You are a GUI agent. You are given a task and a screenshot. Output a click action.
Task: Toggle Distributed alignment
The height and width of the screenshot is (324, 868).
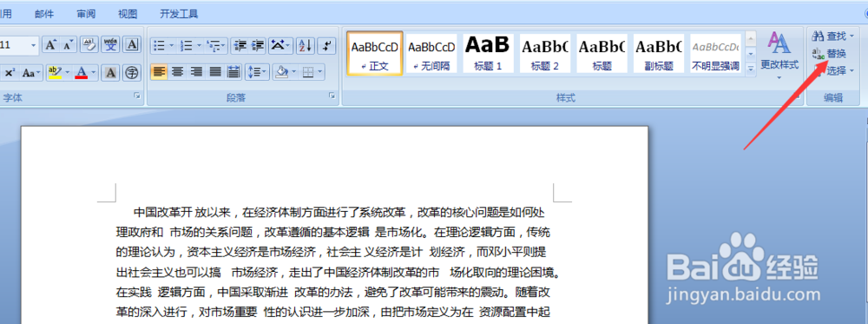pyautogui.click(x=233, y=71)
